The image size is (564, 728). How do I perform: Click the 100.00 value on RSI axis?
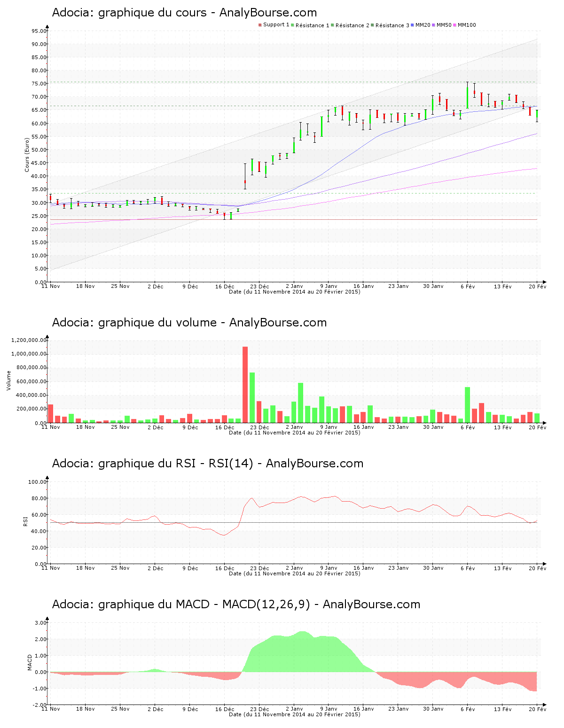pos(38,482)
